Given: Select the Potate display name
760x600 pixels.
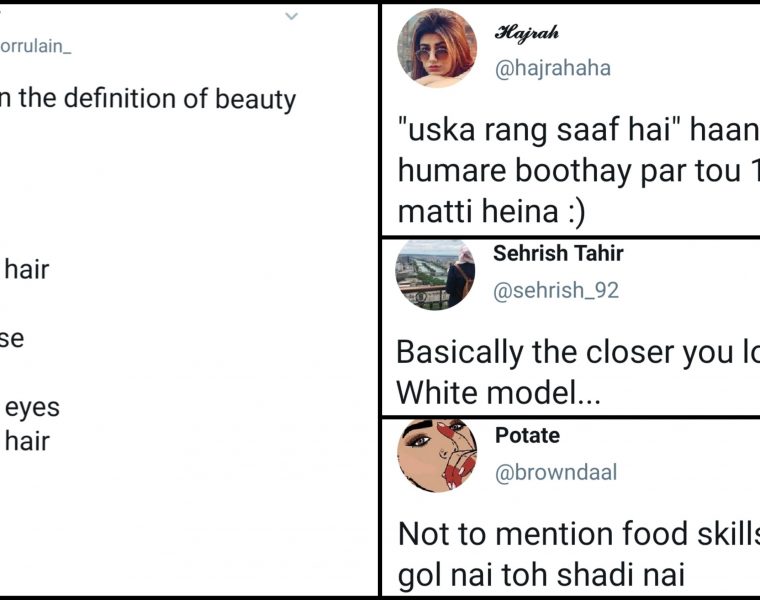Looking at the screenshot, I should click(527, 436).
